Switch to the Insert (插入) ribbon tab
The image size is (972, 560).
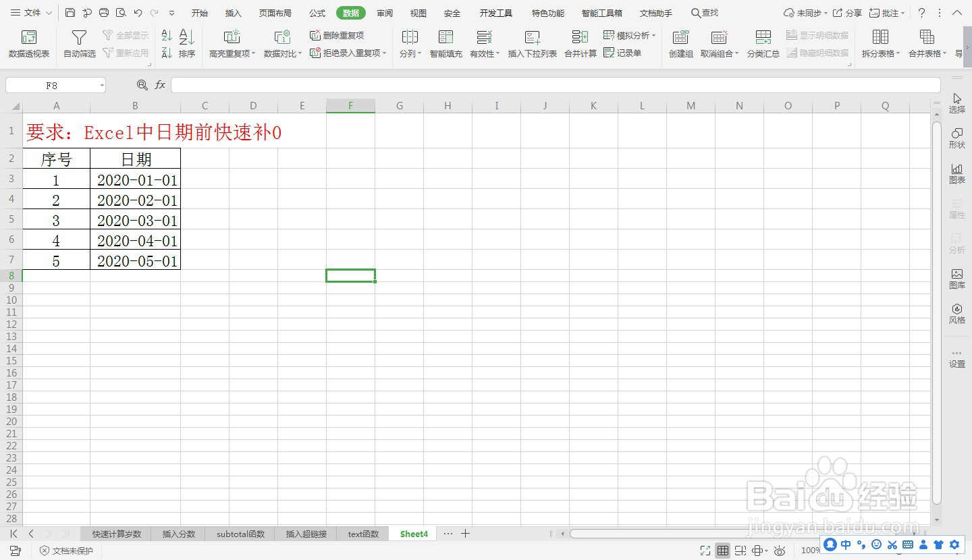pos(234,13)
